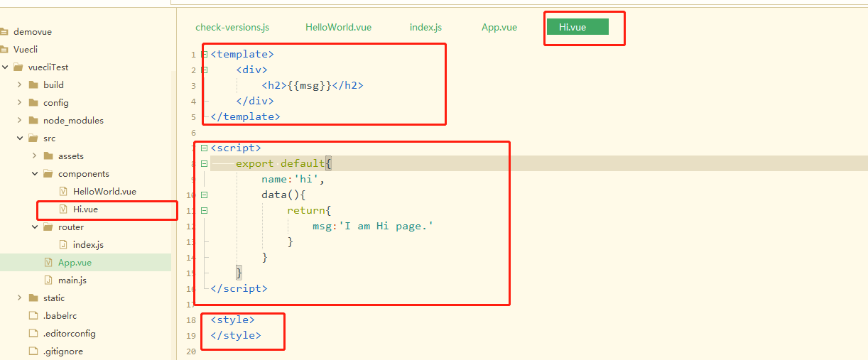The width and height of the screenshot is (868, 360).
Task: Click the export default keyword line
Action: (281, 163)
